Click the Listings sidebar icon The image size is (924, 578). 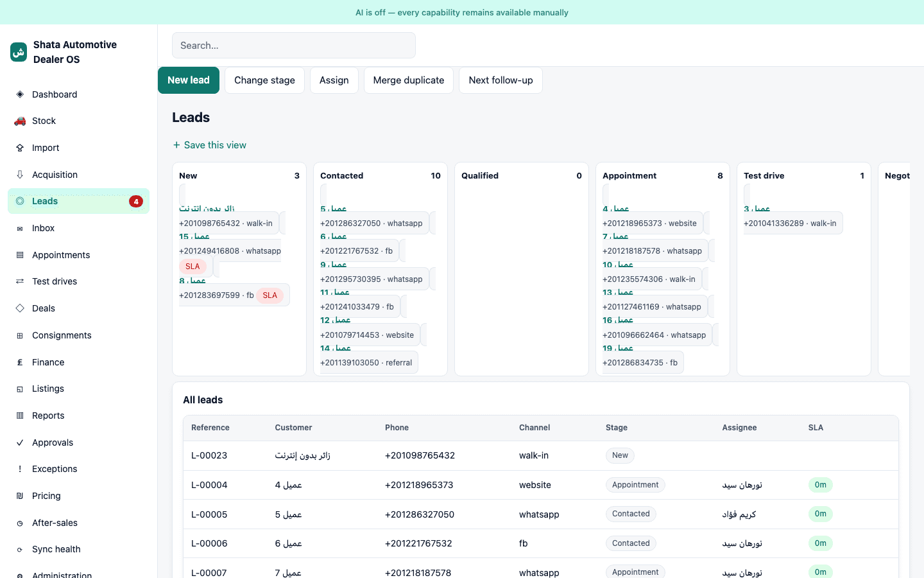click(20, 389)
